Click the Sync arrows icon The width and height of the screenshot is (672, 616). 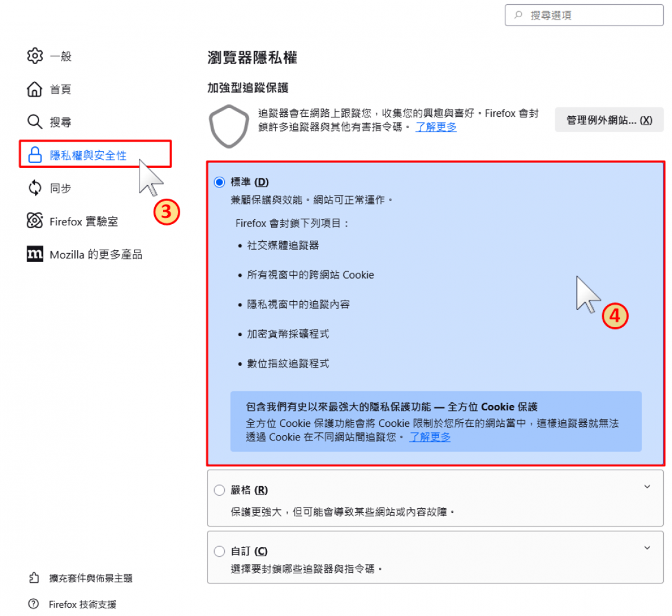(35, 187)
